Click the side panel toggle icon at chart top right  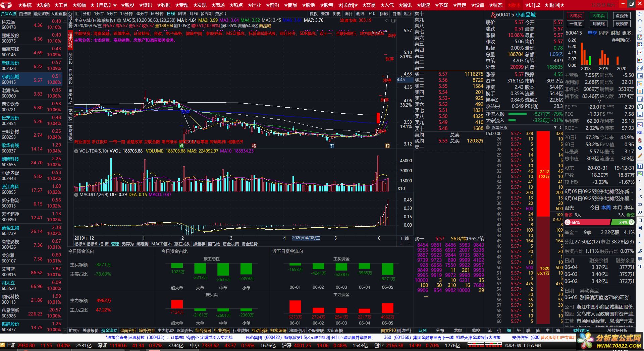click(393, 20)
